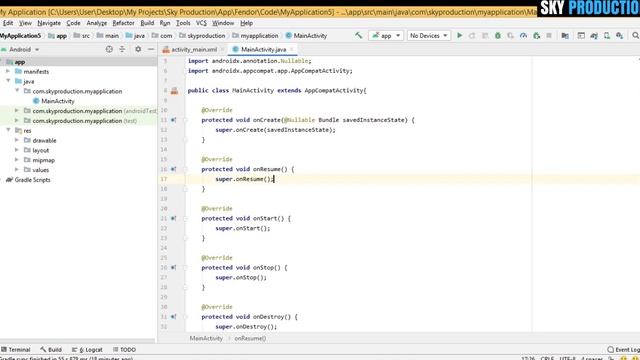This screenshot has height=360, width=640.
Task: Click the Debug app bug icon
Action: pyautogui.click(x=498, y=36)
